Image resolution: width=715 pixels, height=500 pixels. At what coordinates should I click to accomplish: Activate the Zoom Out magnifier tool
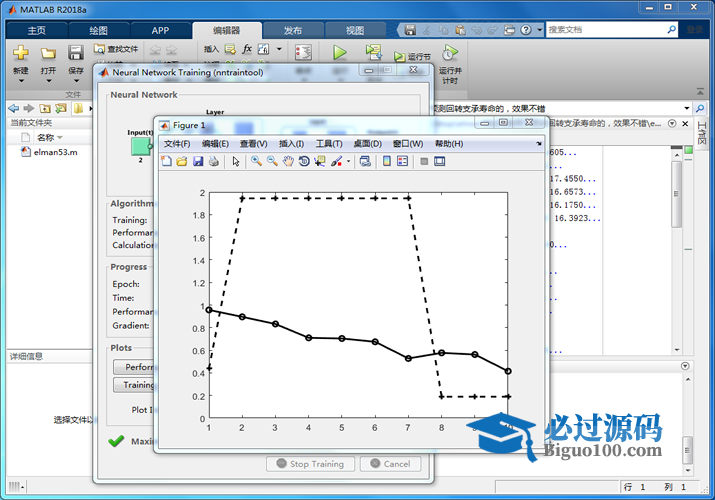pos(272,161)
